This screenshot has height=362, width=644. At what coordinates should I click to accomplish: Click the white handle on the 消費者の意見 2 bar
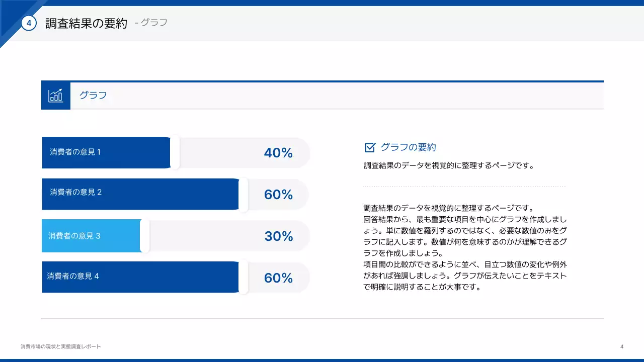click(244, 194)
